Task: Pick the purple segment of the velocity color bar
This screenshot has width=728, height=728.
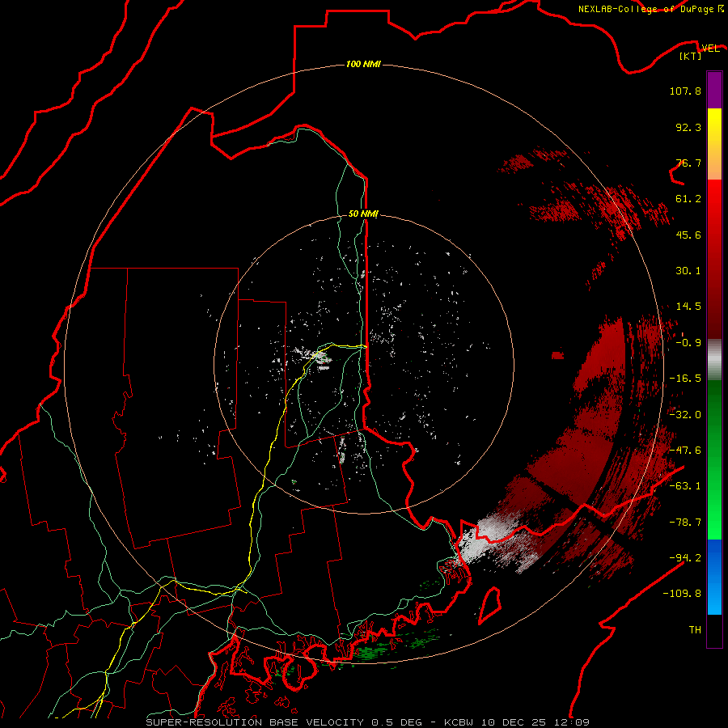Action: (x=714, y=90)
